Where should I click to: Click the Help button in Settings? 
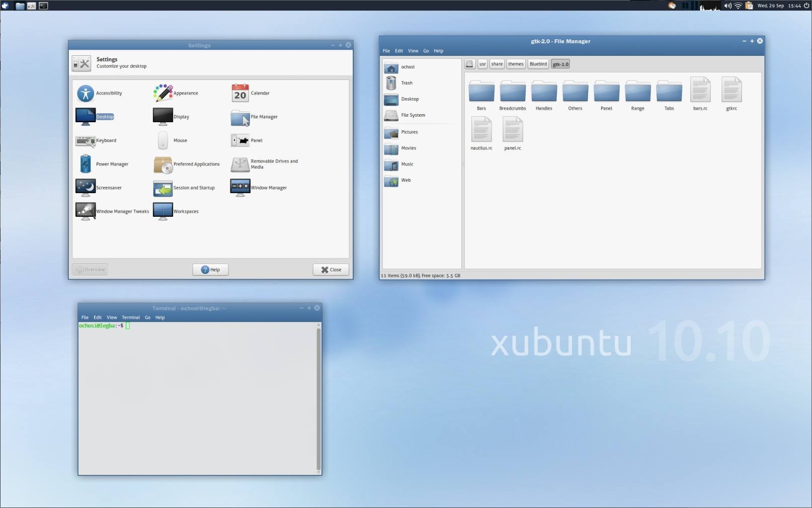point(210,270)
